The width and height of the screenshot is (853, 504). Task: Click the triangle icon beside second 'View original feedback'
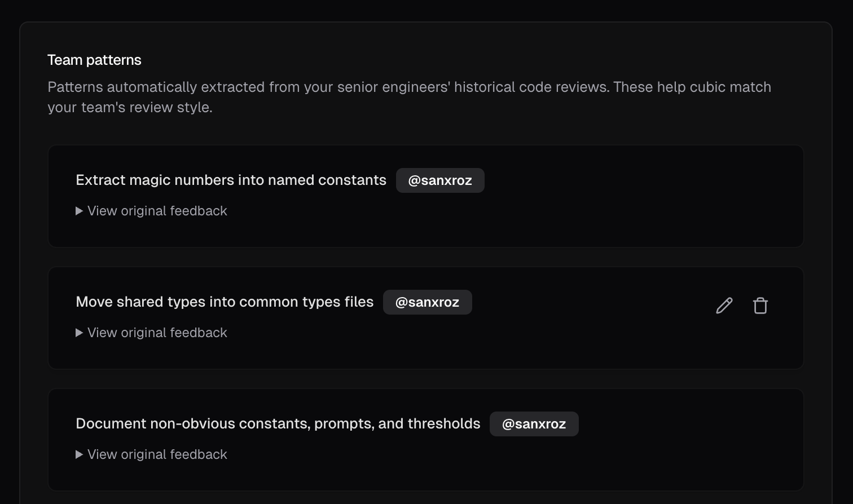(x=79, y=332)
